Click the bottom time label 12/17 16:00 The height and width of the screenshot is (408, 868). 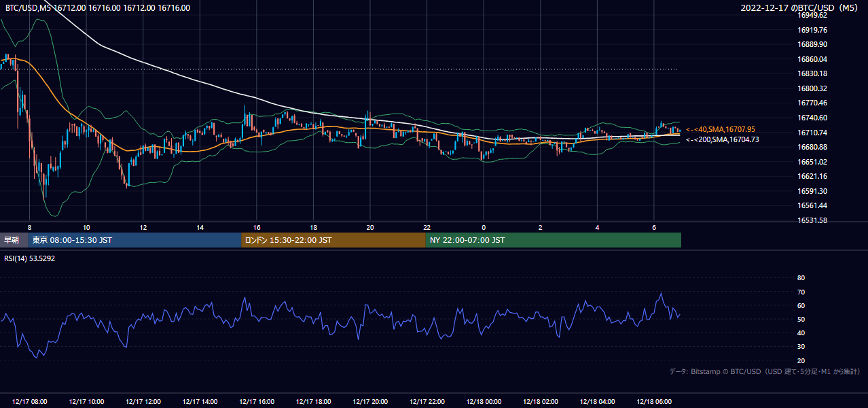point(257,402)
